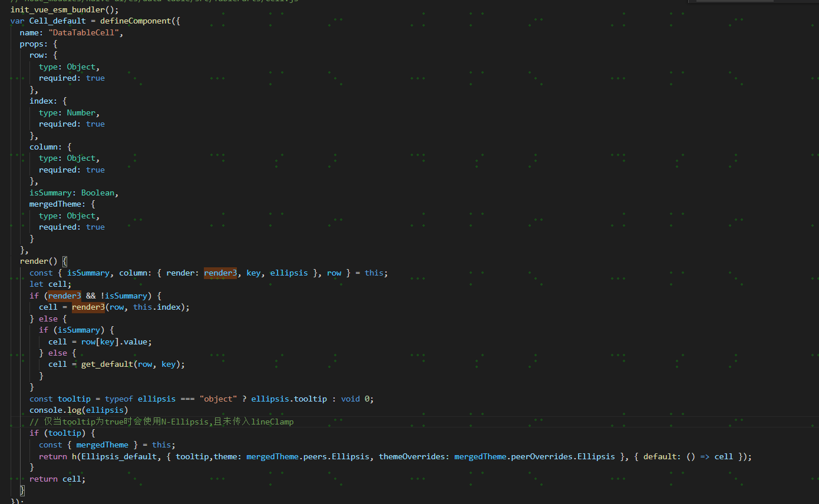Place cursor on Cell_default variable name

point(58,21)
